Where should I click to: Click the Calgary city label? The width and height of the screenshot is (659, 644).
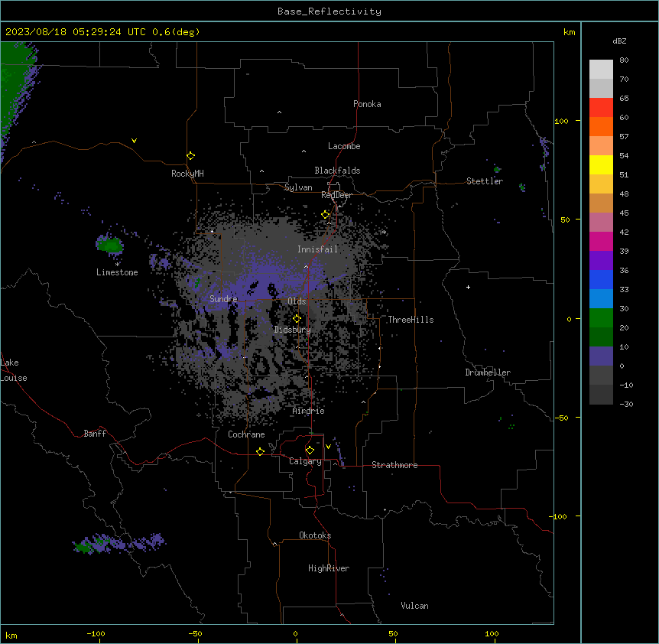pos(305,461)
